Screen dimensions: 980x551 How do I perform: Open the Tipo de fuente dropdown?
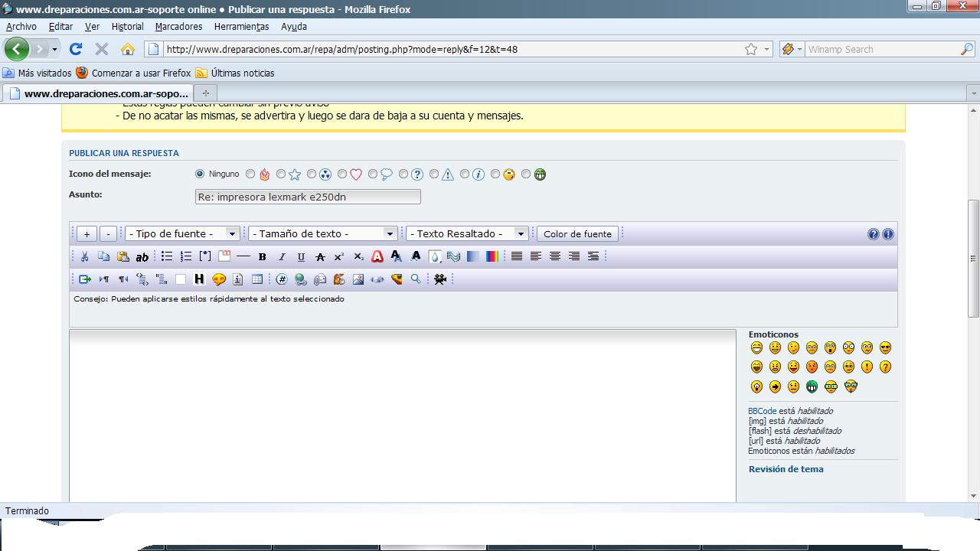tap(183, 234)
